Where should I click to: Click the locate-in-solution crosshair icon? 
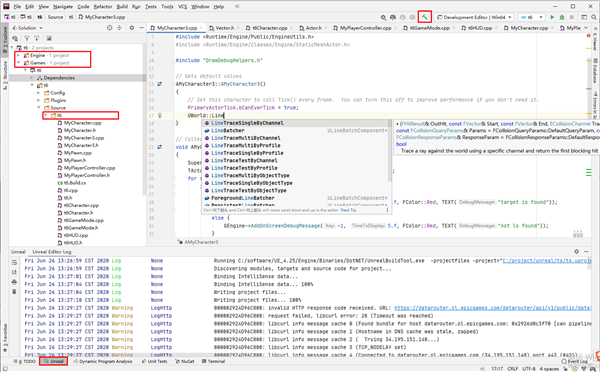click(x=109, y=28)
